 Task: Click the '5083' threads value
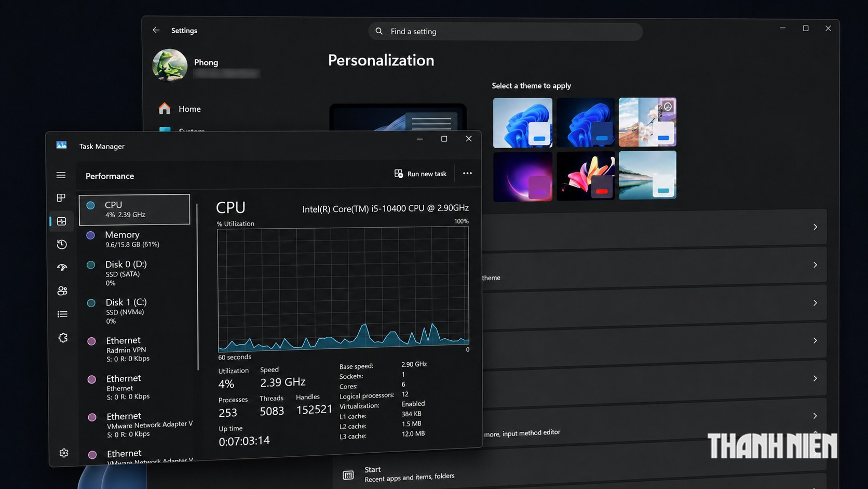click(272, 411)
